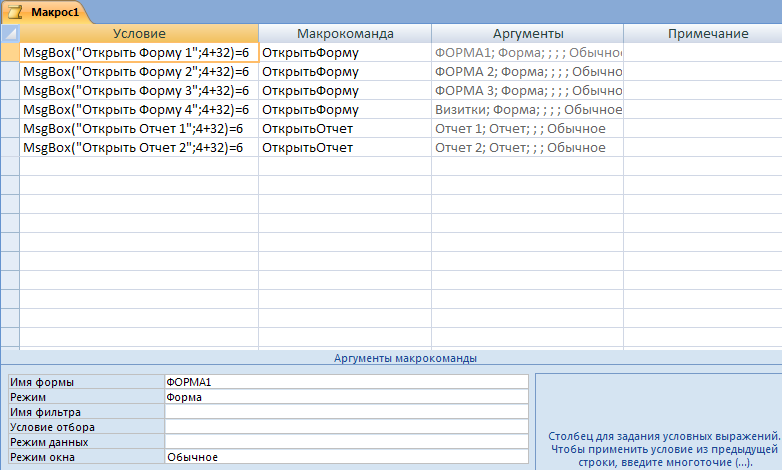The width and height of the screenshot is (782, 470).
Task: Click the arguments cell 'Отчет 2; Отчет'
Action: pos(528,148)
